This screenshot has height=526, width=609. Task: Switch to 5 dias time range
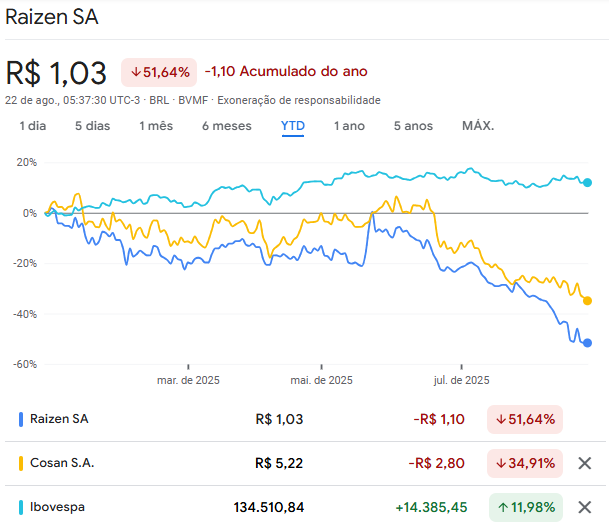(92, 126)
